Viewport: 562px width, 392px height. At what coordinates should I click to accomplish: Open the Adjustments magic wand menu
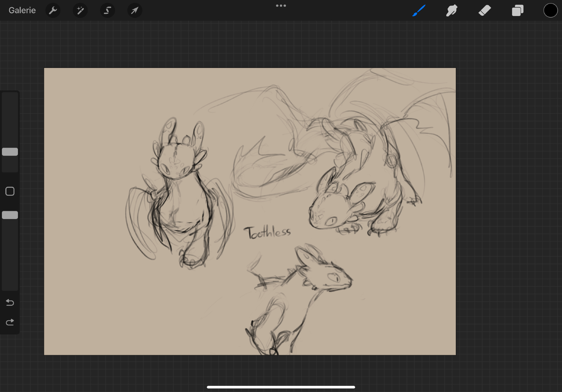[x=80, y=11]
